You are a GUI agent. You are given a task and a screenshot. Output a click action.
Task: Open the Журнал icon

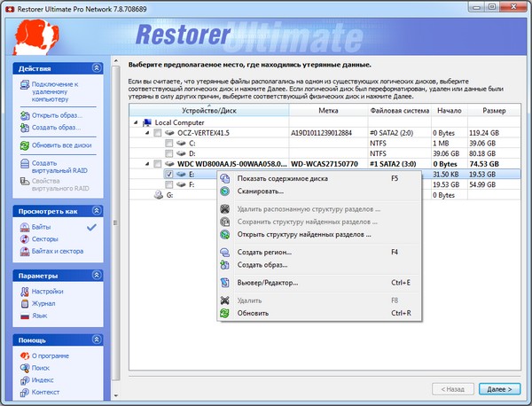(25, 303)
